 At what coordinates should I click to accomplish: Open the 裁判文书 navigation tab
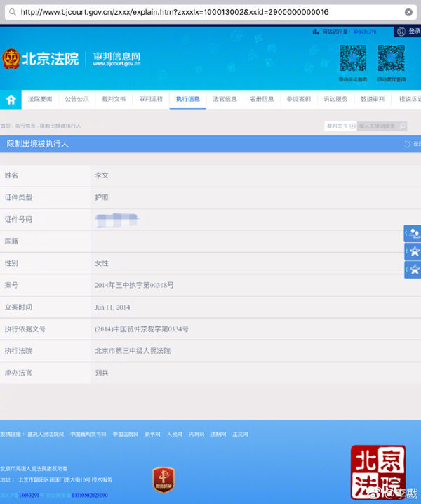(114, 99)
